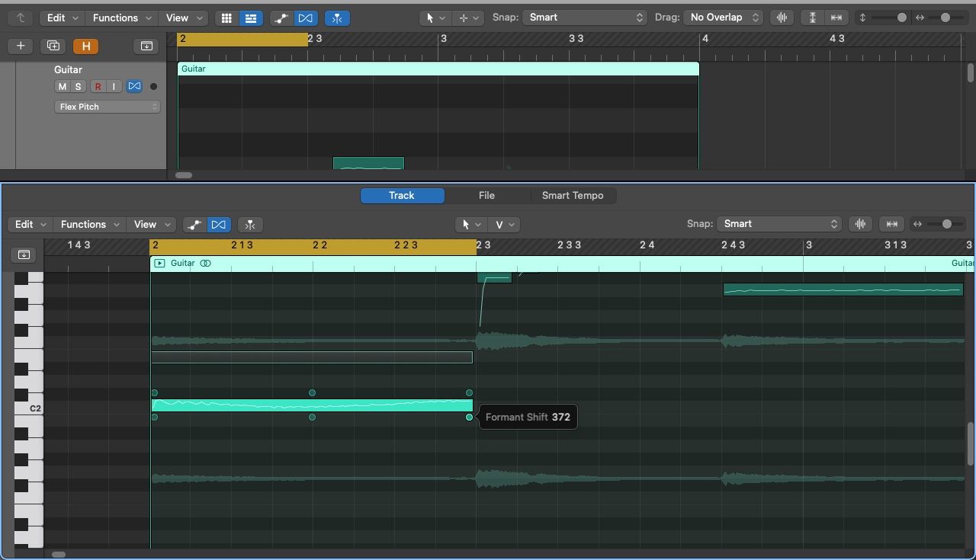Open the Flex Pitch dropdown on the Guitar track
Viewport: 976px width, 560px height.
(x=107, y=107)
